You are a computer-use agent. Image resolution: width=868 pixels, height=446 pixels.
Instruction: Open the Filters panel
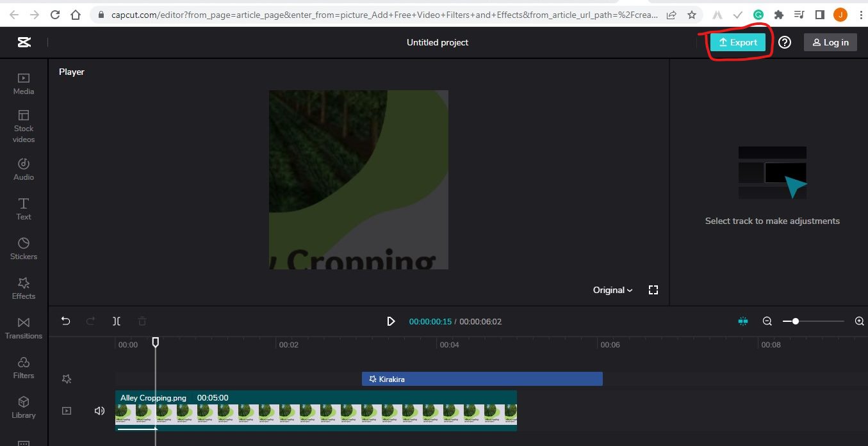(x=23, y=367)
